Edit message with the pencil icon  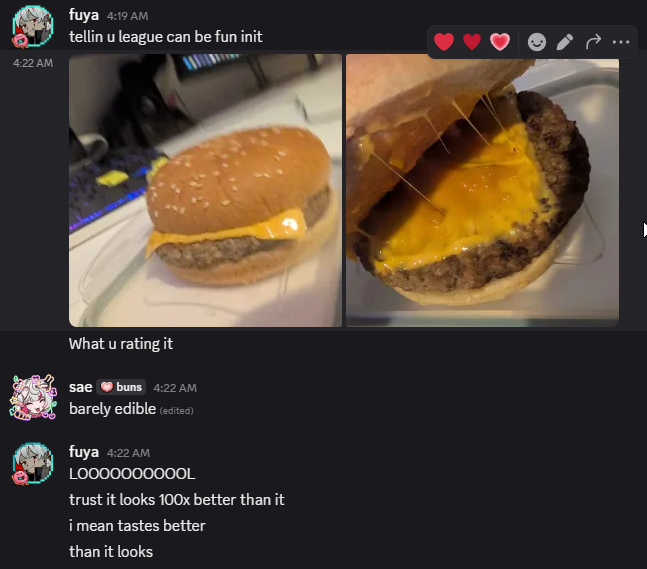coord(565,42)
